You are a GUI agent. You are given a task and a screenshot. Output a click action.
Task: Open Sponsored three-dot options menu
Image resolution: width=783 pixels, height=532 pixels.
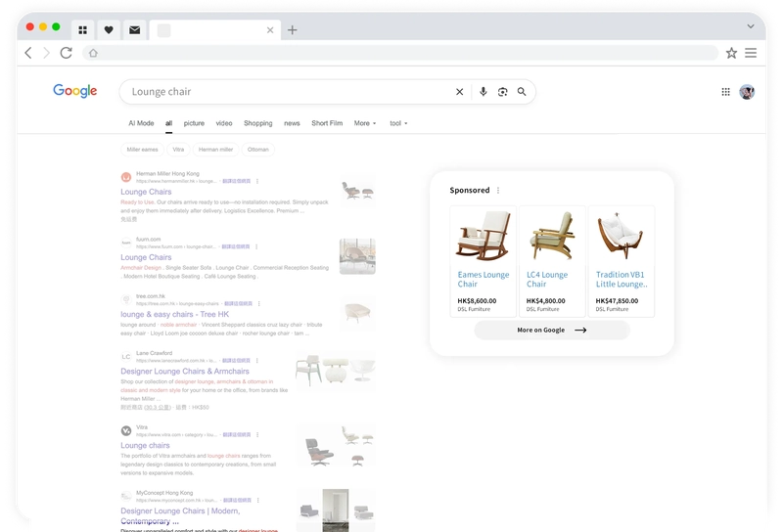coord(498,191)
